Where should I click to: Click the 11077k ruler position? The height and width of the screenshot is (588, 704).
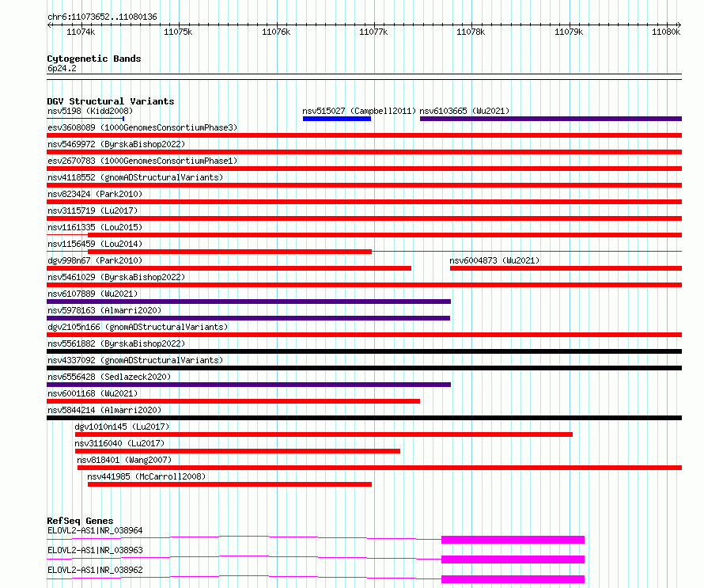373,32
